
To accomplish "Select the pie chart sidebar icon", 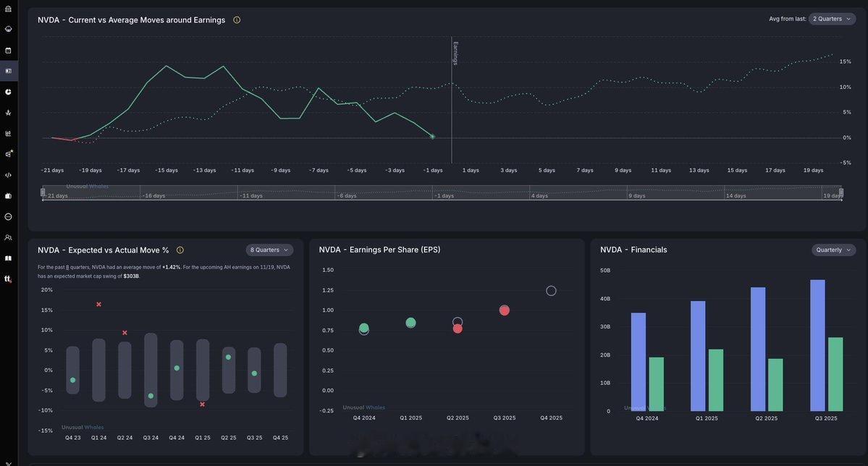I will [8, 92].
